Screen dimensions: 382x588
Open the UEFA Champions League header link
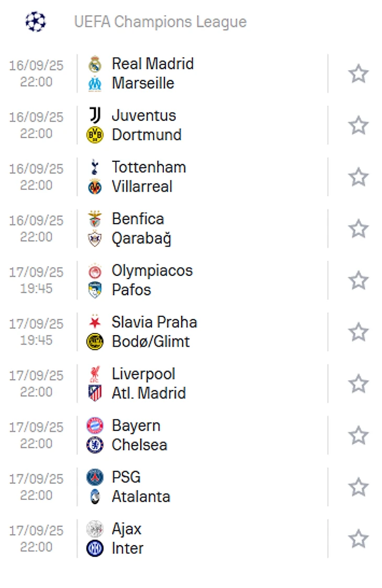click(x=160, y=22)
